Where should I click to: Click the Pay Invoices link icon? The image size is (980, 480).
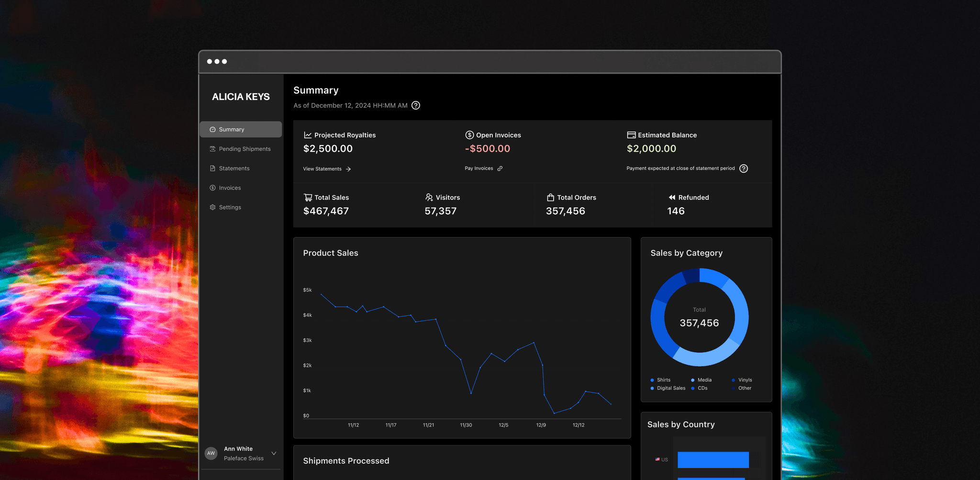click(x=500, y=168)
